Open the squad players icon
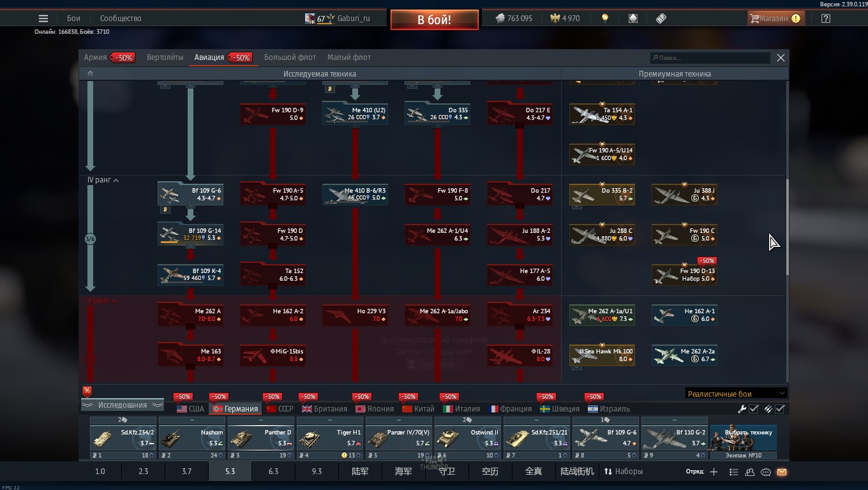The width and height of the screenshot is (868, 490). pos(750,472)
